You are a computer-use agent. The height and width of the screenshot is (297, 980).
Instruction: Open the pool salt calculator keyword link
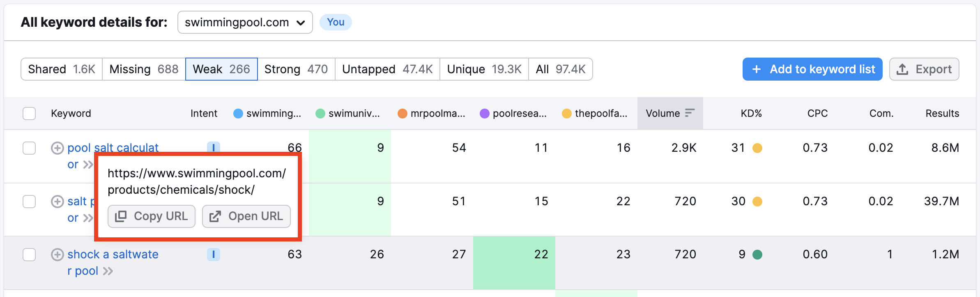tap(113, 148)
